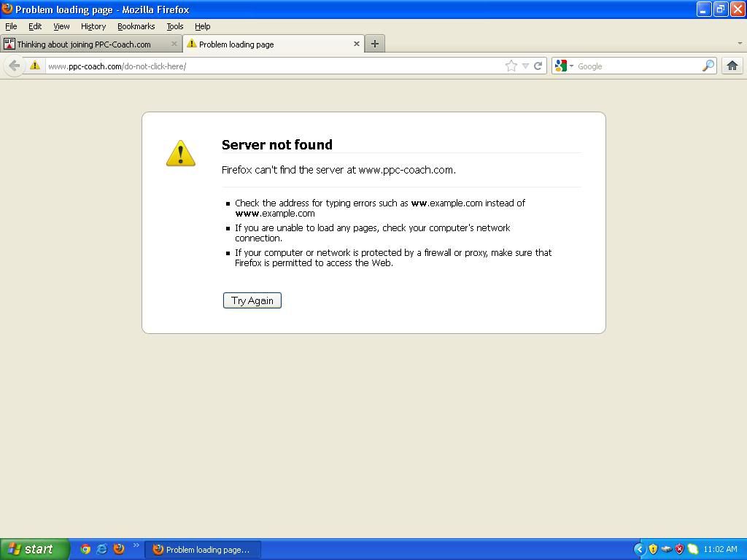Click the large warning triangle on error page
The height and width of the screenshot is (560, 747).
[181, 153]
